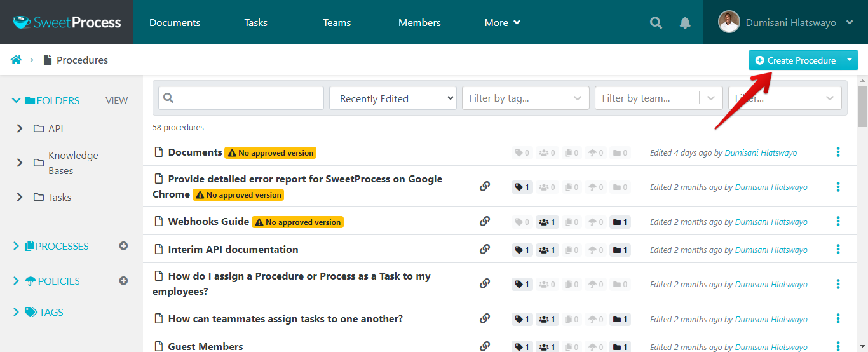Click link icon on Interim API documentation row
Screen dimensions: 868x352
click(x=485, y=249)
